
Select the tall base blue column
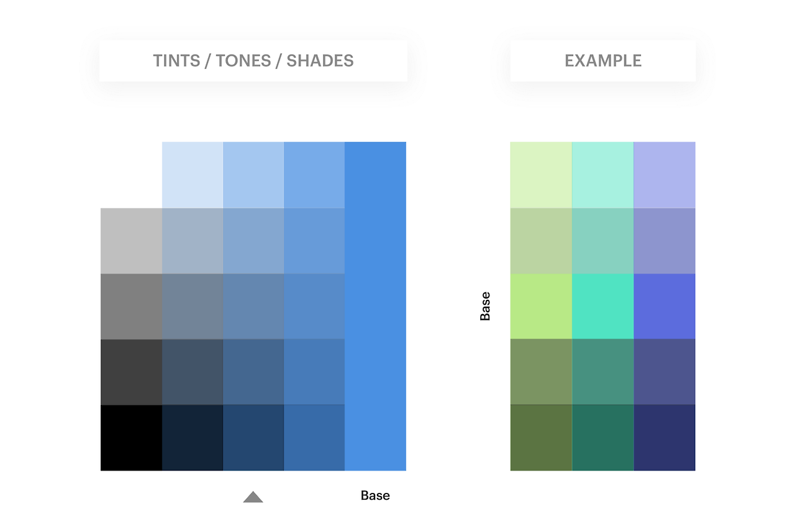pos(375,306)
